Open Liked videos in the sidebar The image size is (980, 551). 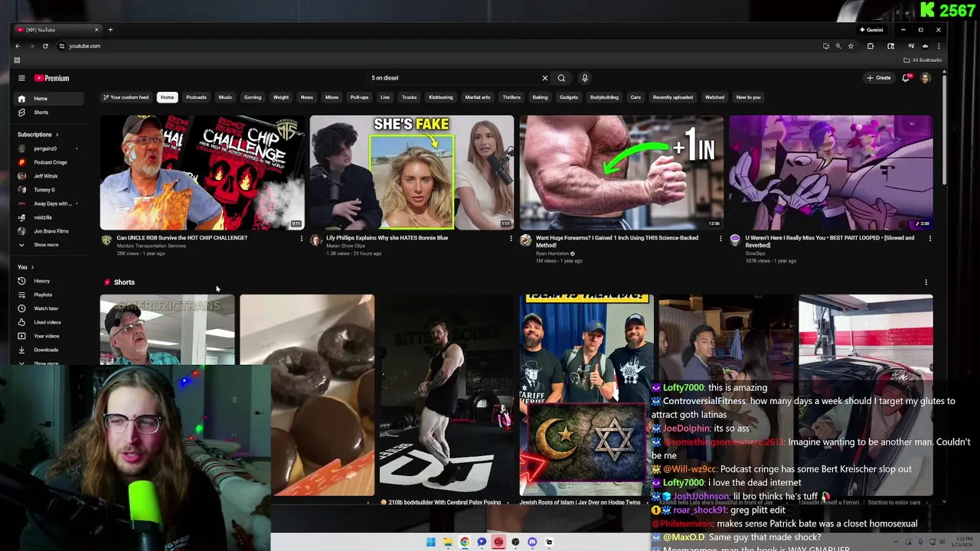point(49,322)
